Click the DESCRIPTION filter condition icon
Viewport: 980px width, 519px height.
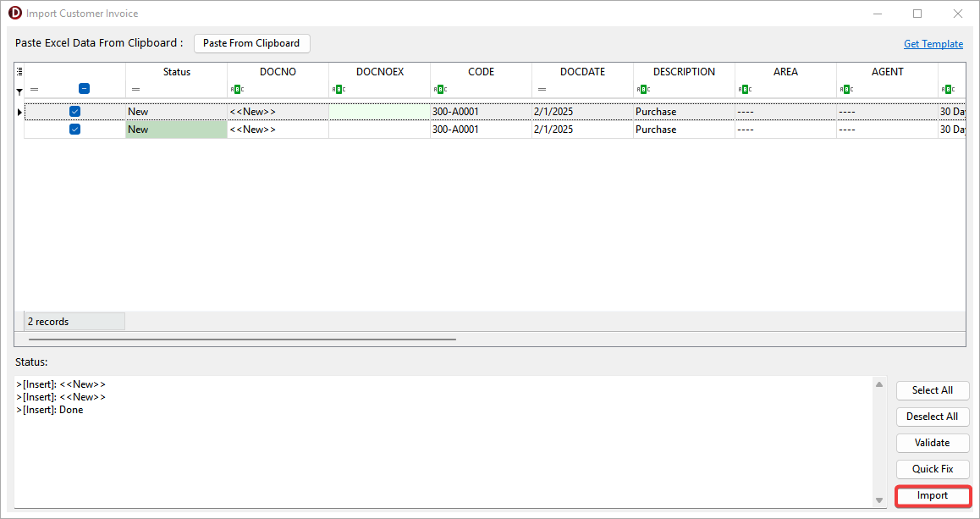pos(643,89)
